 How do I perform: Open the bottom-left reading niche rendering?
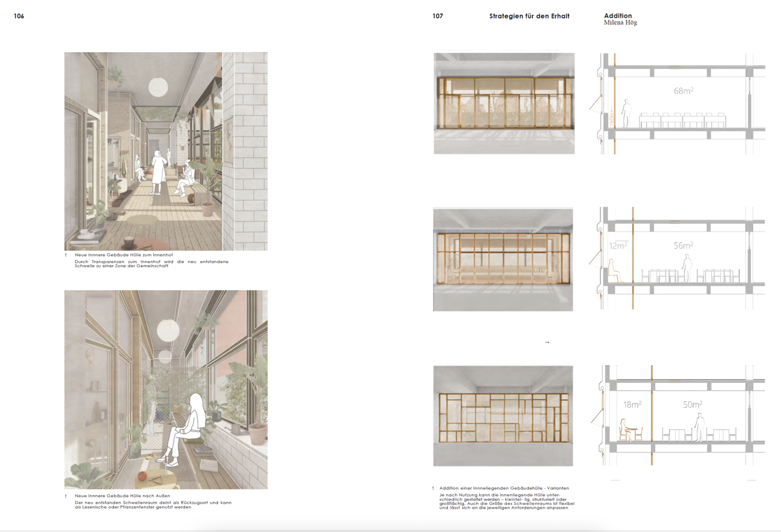(166, 389)
